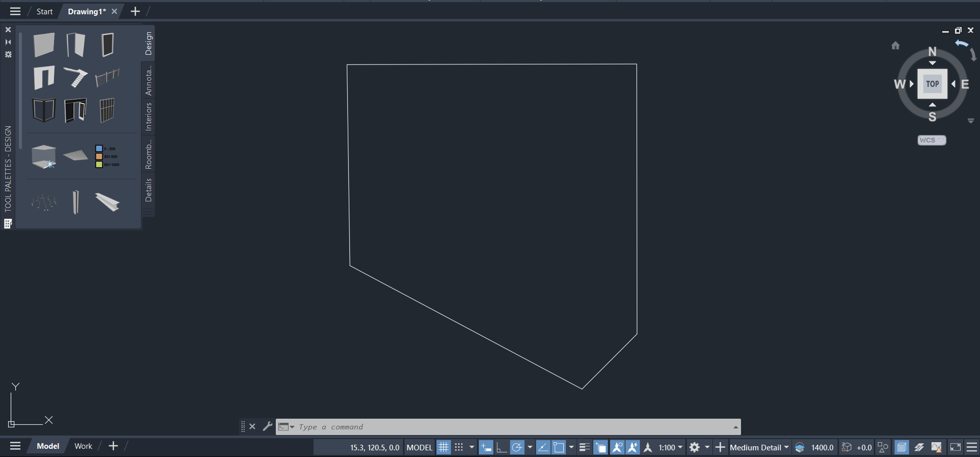Screen dimensions: 980x457
Task: Select the Window tool in the Design palette
Action: [x=107, y=44]
